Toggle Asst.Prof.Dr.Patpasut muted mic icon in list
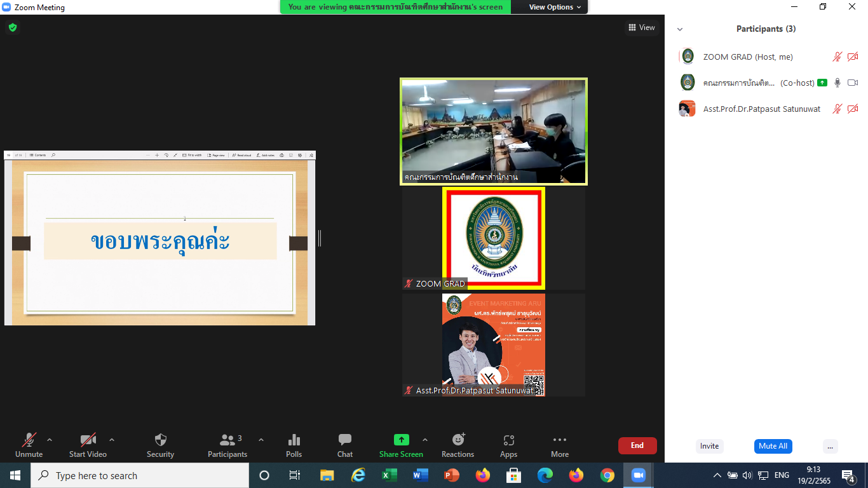 click(x=837, y=109)
